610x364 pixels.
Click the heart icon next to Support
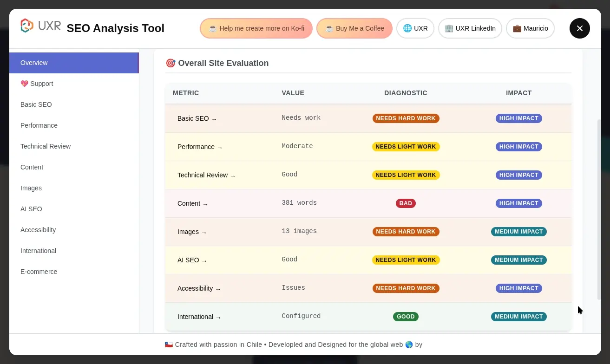24,84
